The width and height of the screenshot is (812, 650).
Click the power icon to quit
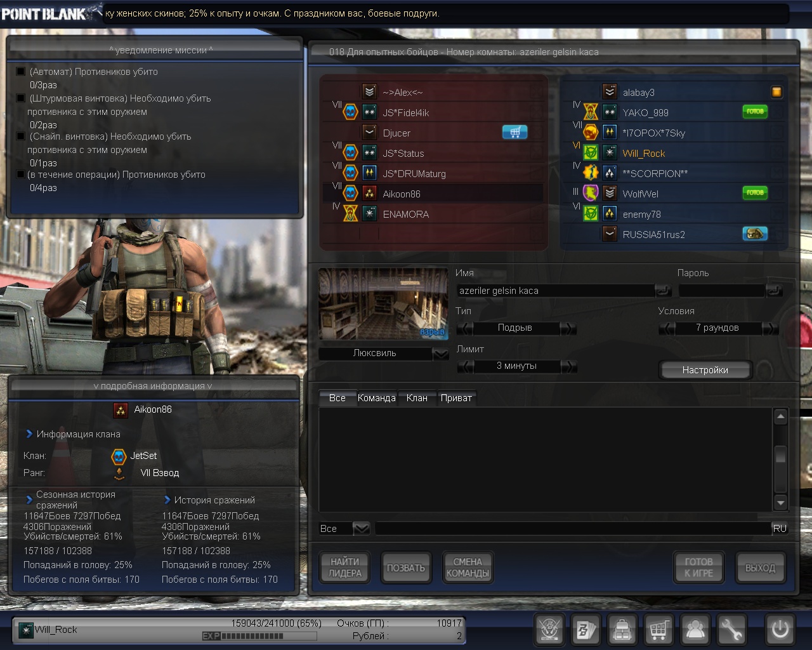pos(780,630)
